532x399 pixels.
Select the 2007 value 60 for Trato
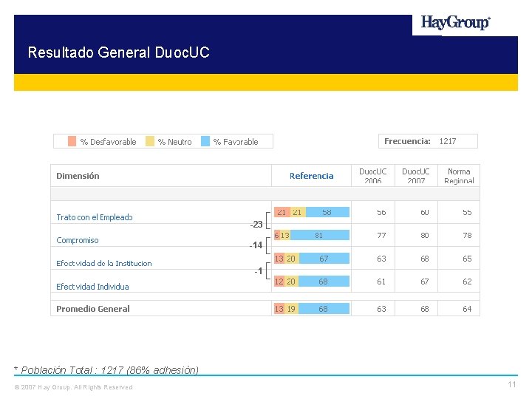[424, 212]
